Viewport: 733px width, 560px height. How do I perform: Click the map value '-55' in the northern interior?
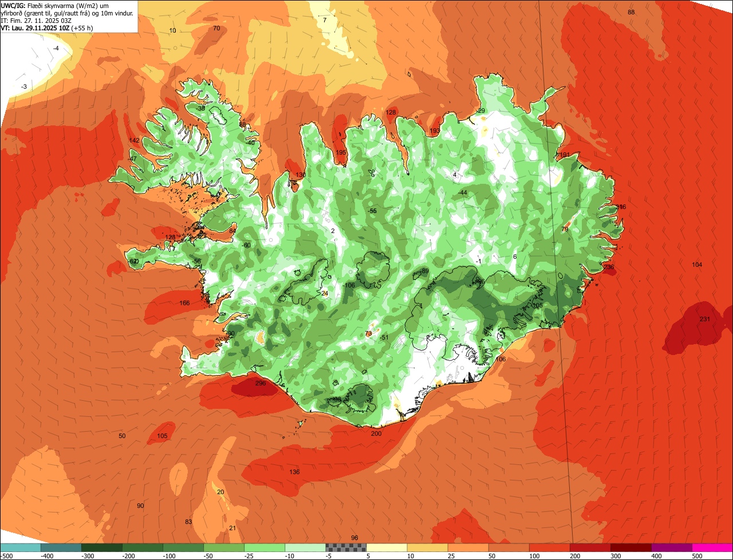[372, 211]
